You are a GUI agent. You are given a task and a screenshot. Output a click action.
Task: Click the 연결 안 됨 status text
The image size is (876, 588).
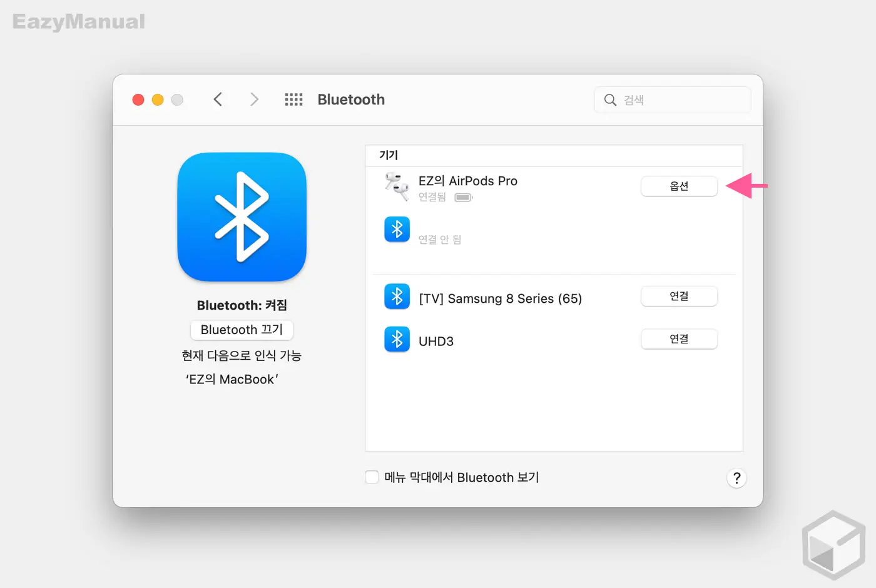[x=440, y=240]
